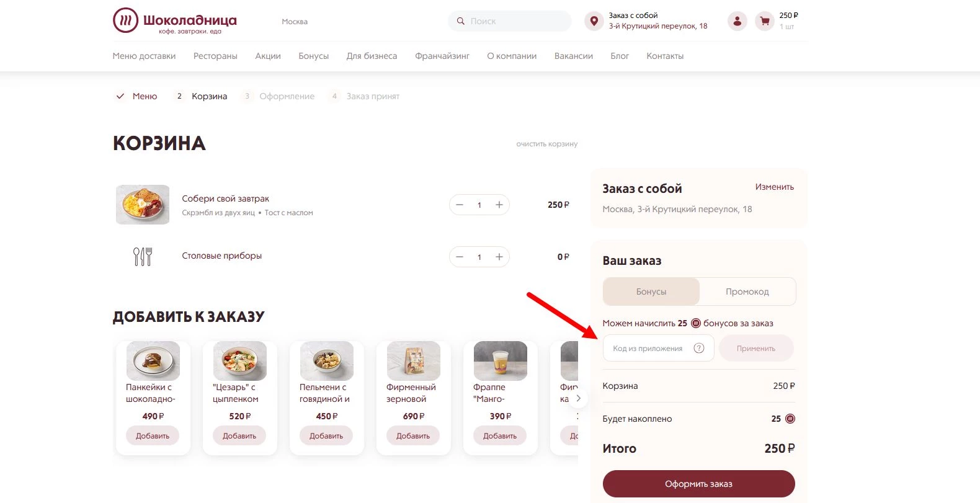Add Панкейки с шоколадно to order
The image size is (980, 503).
(153, 436)
